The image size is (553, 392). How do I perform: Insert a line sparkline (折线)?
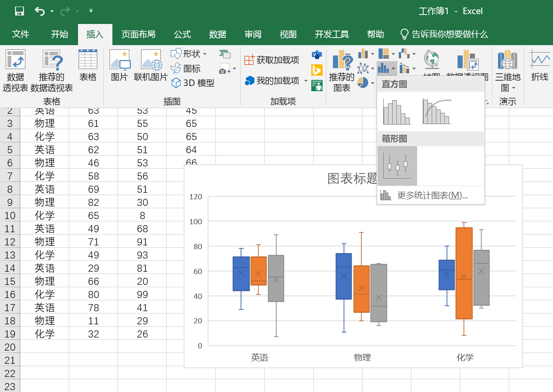point(540,66)
